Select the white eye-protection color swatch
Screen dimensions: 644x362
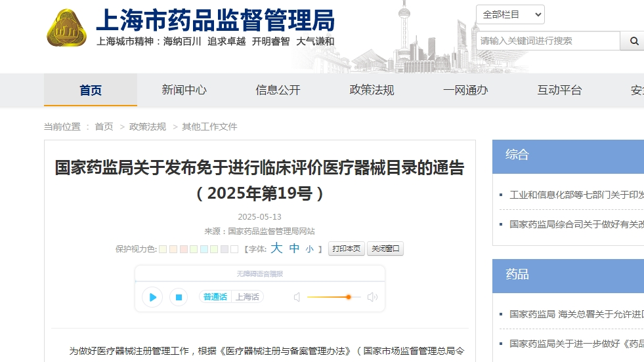click(x=234, y=249)
